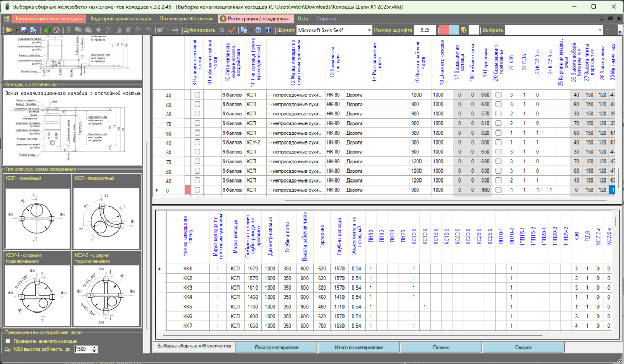Click the Save floppy disk icon
The width and height of the screenshot is (624, 364).
[x=23, y=30]
